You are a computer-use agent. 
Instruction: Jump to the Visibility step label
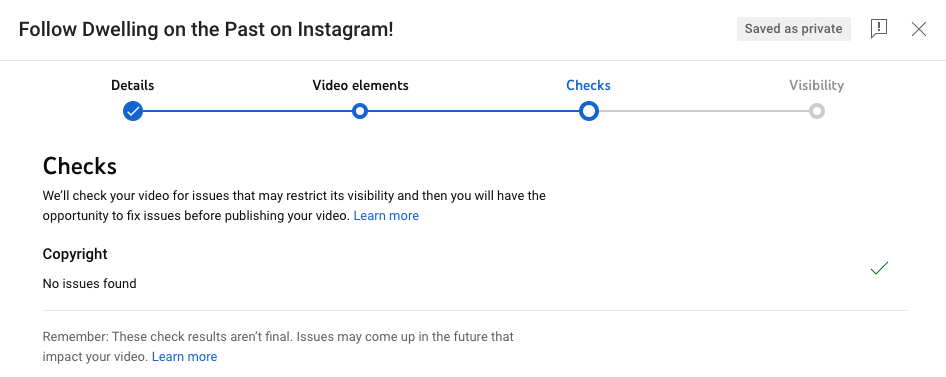816,86
